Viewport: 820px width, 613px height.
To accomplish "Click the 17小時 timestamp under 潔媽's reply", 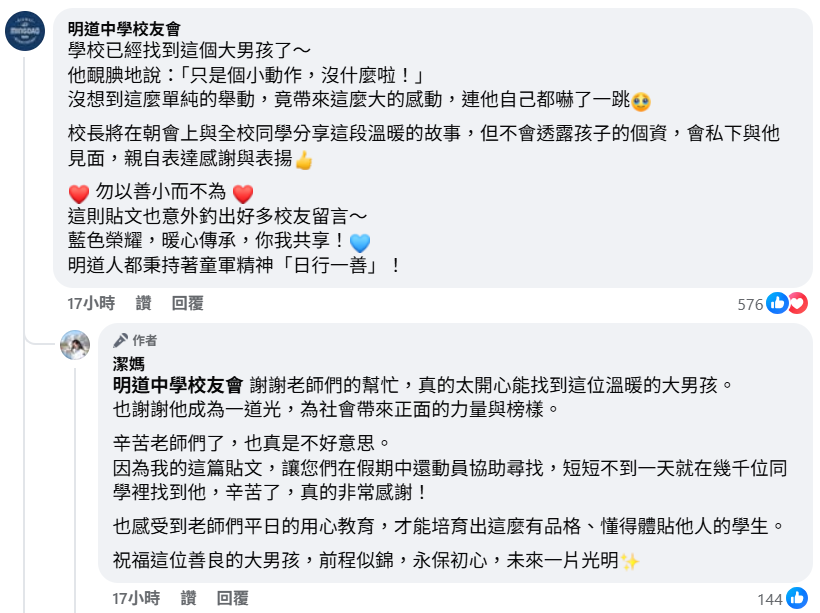I will pos(136,598).
